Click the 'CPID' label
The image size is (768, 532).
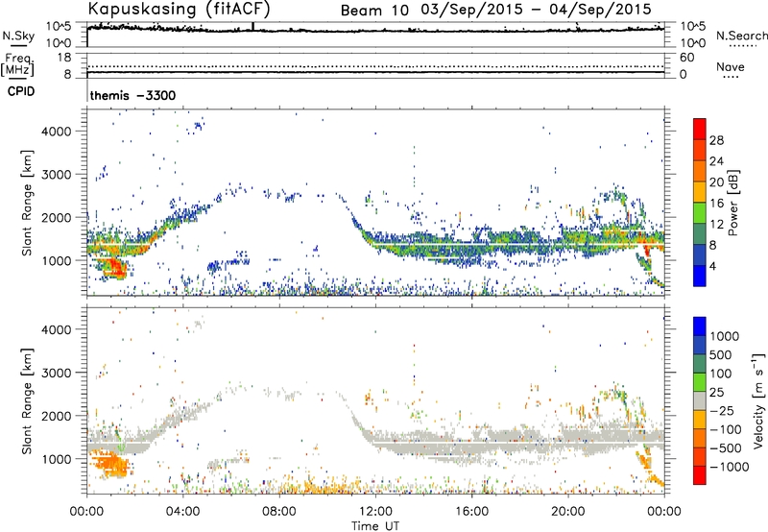pos(21,91)
